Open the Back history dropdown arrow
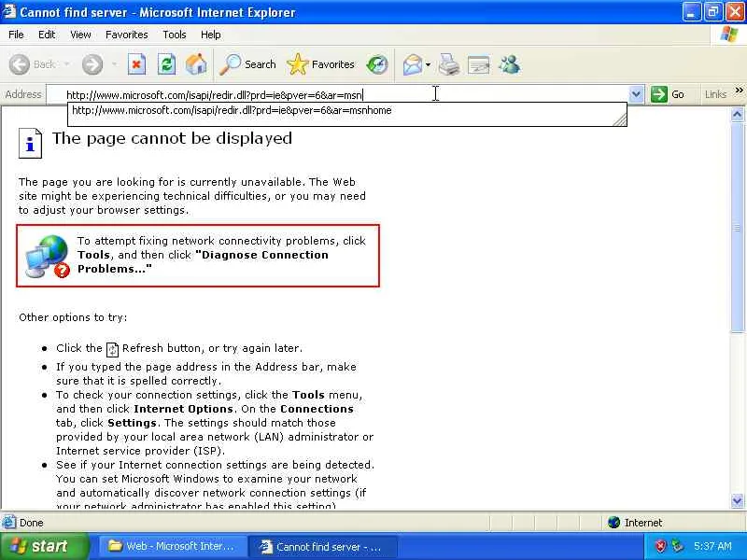The width and height of the screenshot is (747, 560). [66, 64]
